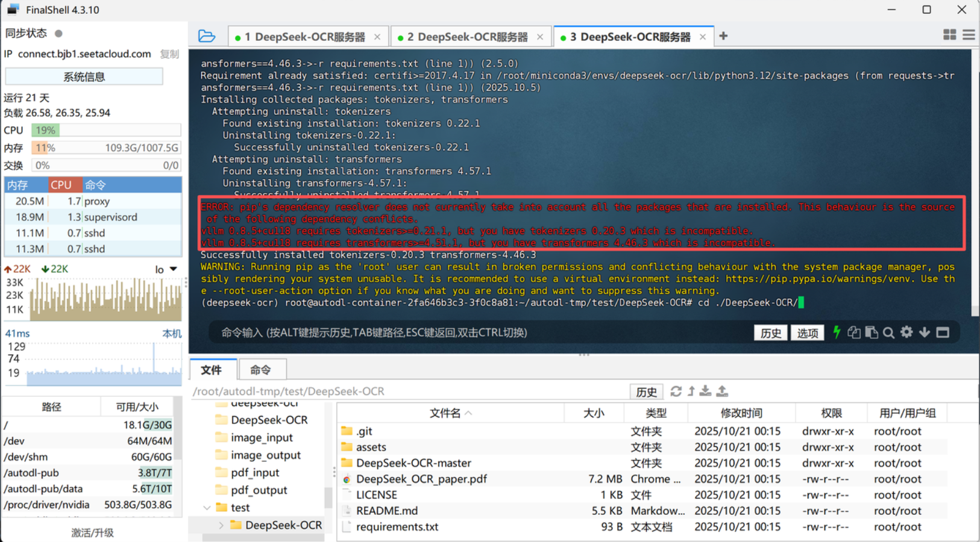
Task: Sort files by 大小 column
Action: tap(594, 413)
